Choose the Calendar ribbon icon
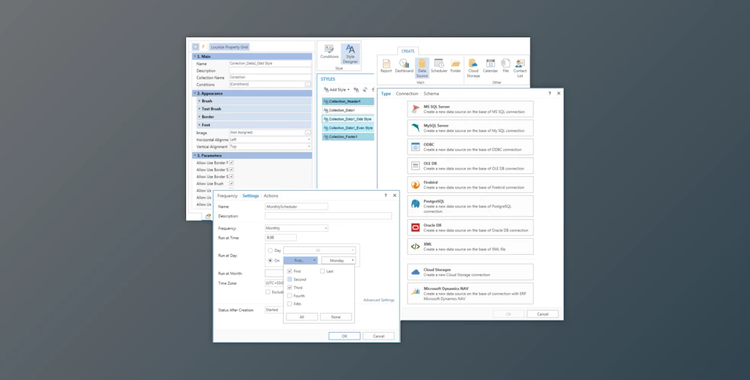 (490, 66)
